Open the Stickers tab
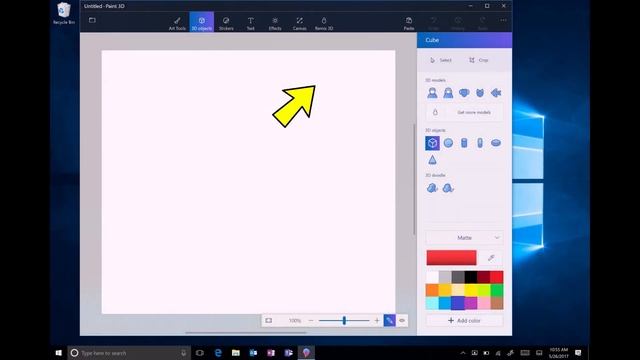The height and width of the screenshot is (360, 640). point(226,23)
